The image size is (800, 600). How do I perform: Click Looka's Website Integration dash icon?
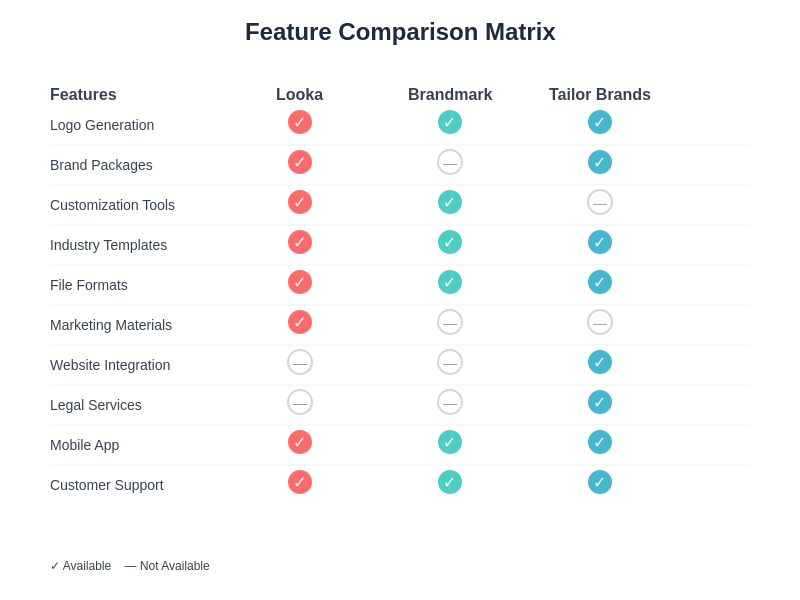click(300, 362)
